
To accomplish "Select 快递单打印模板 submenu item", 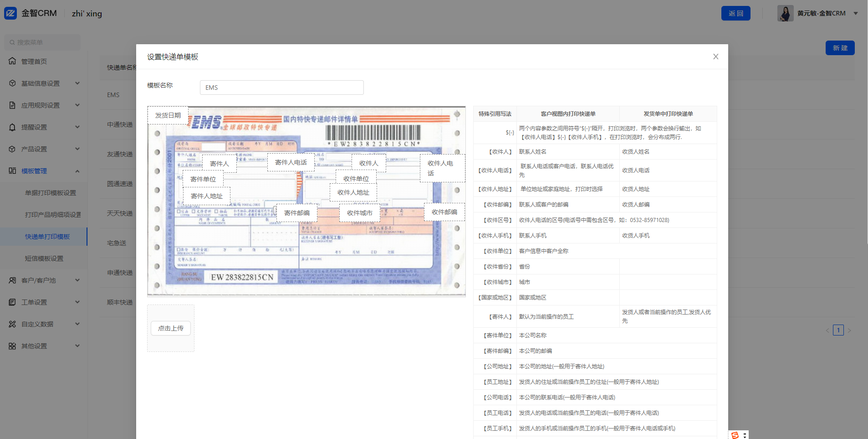I will tap(44, 236).
